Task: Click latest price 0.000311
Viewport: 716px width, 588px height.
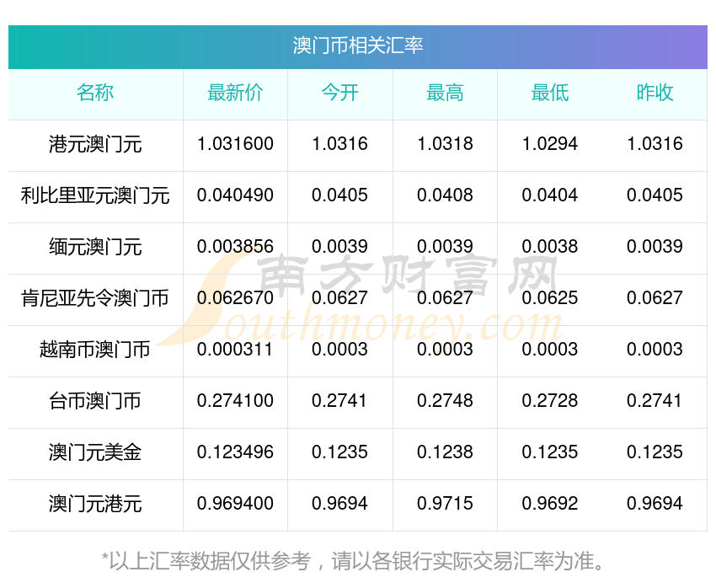Action: click(x=235, y=350)
